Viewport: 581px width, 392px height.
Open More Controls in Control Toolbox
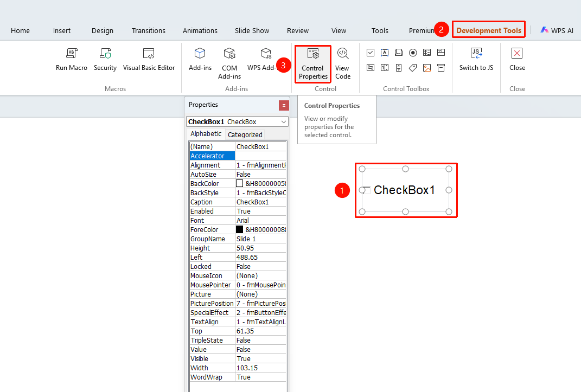(x=441, y=68)
